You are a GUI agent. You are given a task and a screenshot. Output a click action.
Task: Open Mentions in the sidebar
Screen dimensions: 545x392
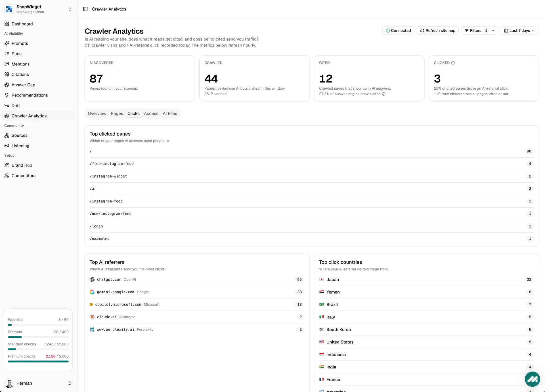click(38, 64)
